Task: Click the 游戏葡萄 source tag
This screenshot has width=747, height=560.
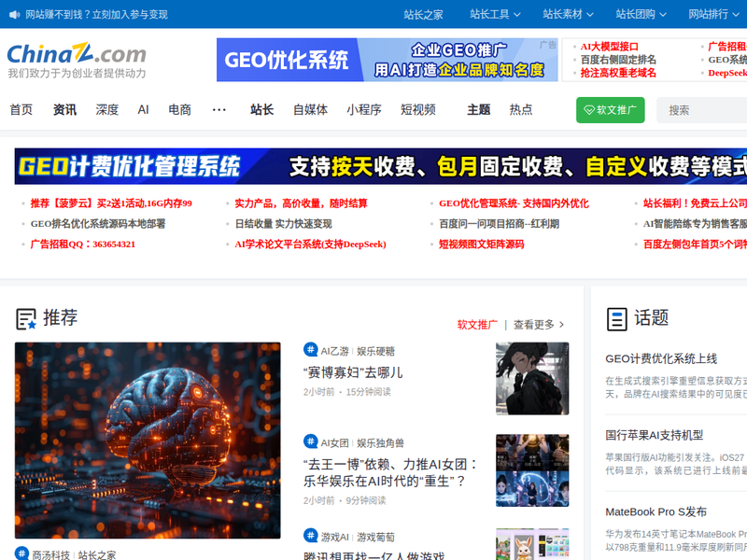Action: 376,538
